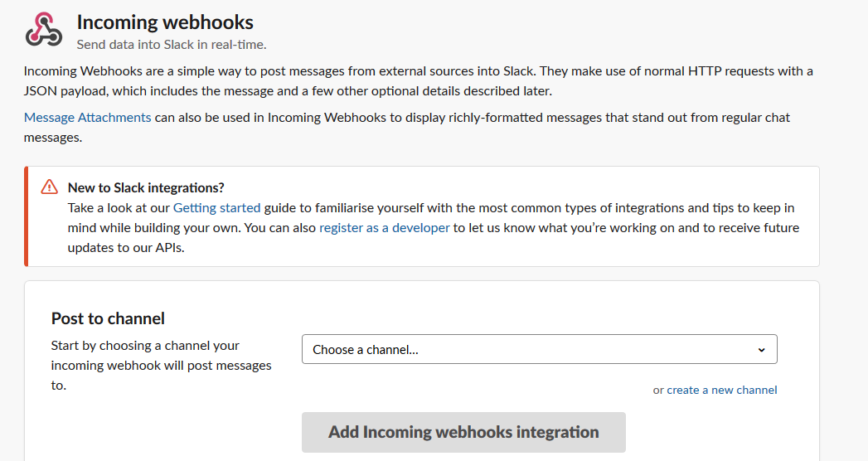Click the New to Slack integrations heading

coord(146,187)
